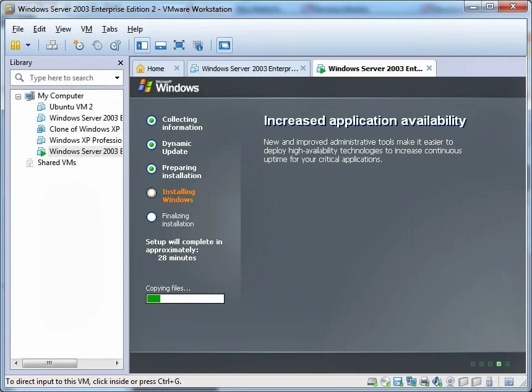Viewport: 532px width, 392px height.
Task: Toggle the library sidebar view button
Action: click(142, 45)
